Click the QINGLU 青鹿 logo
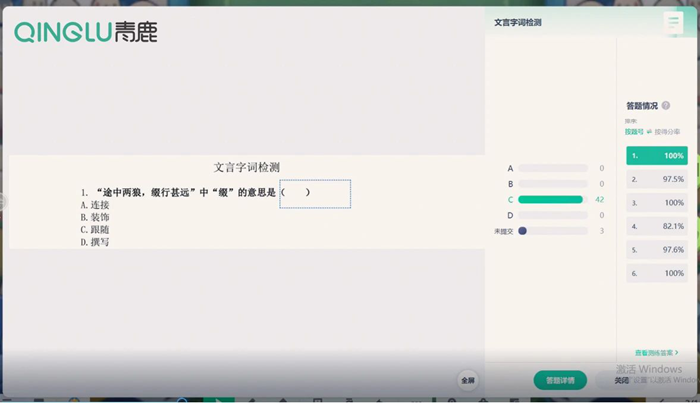700x403 pixels. pyautogui.click(x=85, y=33)
